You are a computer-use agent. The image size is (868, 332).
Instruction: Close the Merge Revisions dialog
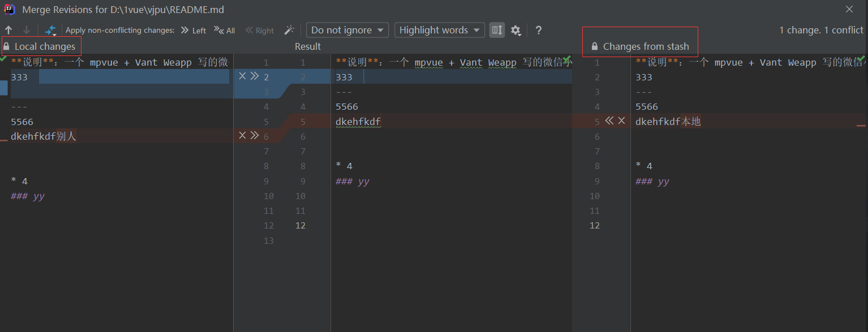(849, 10)
